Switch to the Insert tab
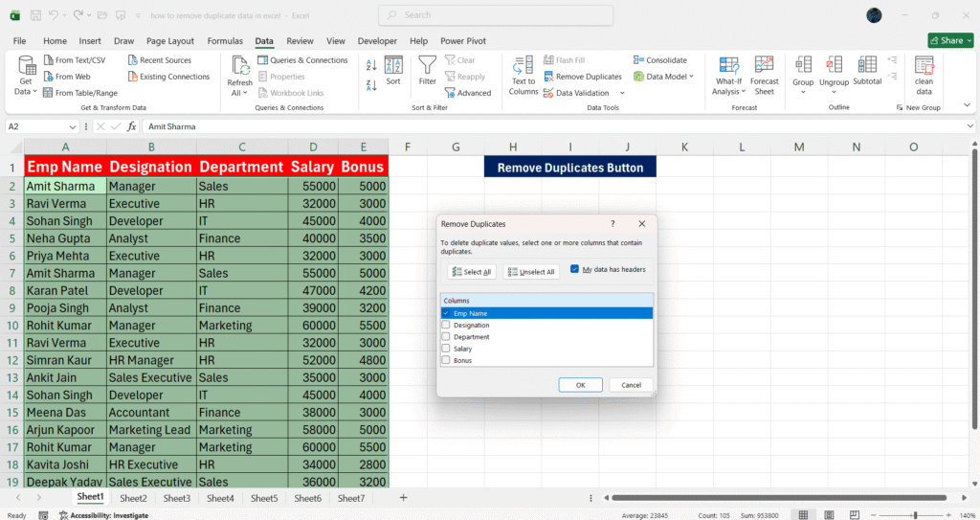Screen dimensions: 980x520 pos(90,40)
